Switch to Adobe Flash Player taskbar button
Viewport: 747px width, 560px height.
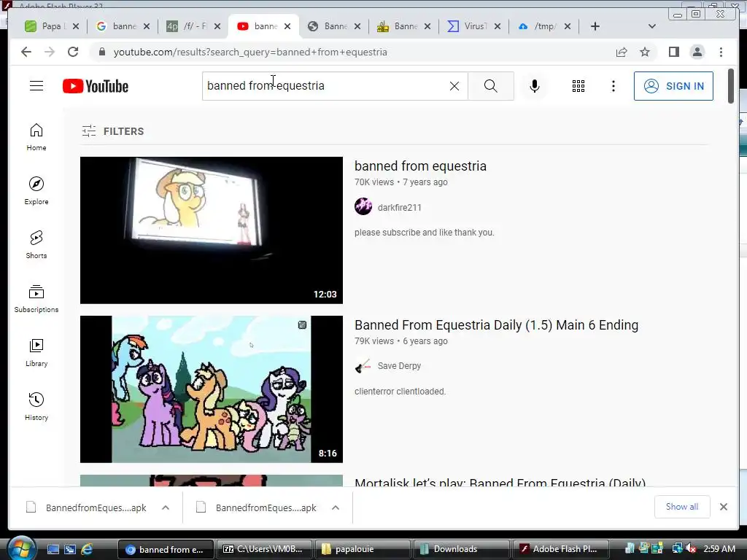(561, 549)
